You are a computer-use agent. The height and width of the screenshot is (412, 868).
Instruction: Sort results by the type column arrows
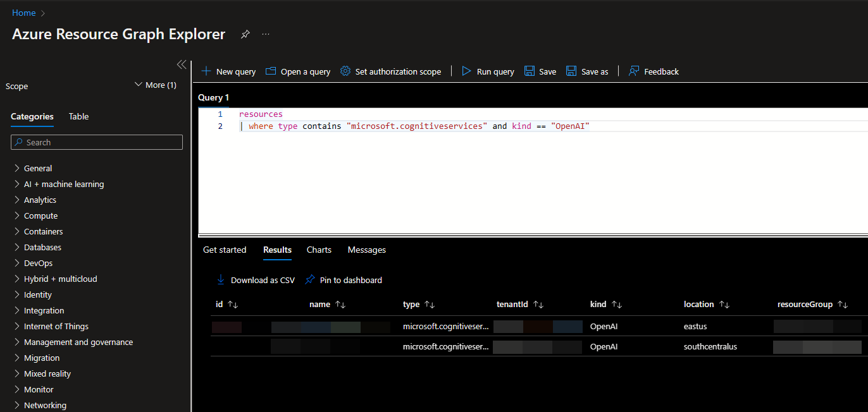point(430,305)
